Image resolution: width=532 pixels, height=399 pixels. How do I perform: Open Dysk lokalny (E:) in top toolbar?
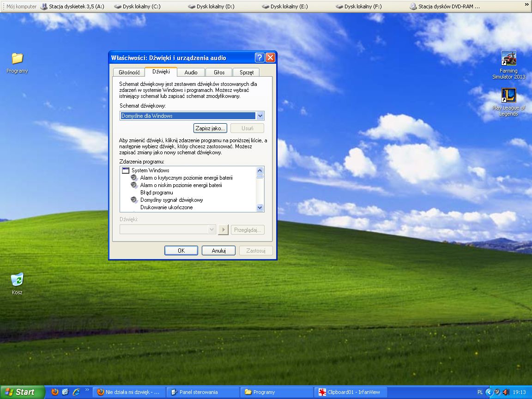click(x=285, y=6)
